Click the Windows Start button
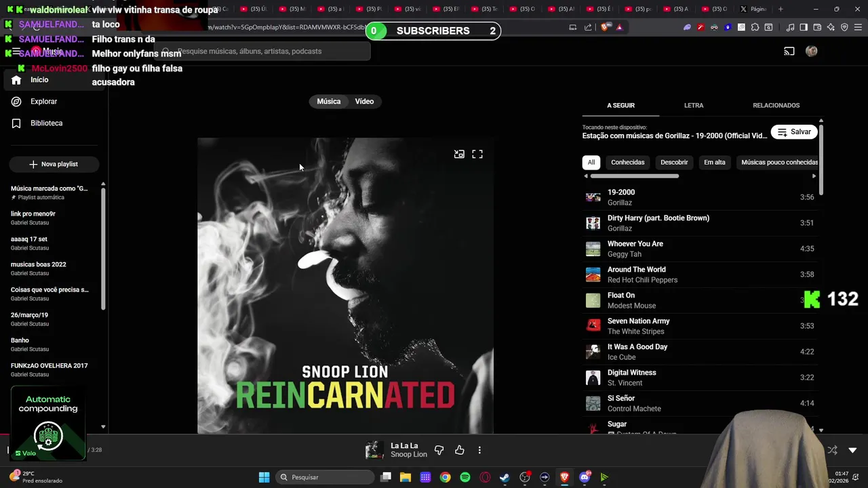Viewport: 868px width, 488px height. click(x=264, y=477)
